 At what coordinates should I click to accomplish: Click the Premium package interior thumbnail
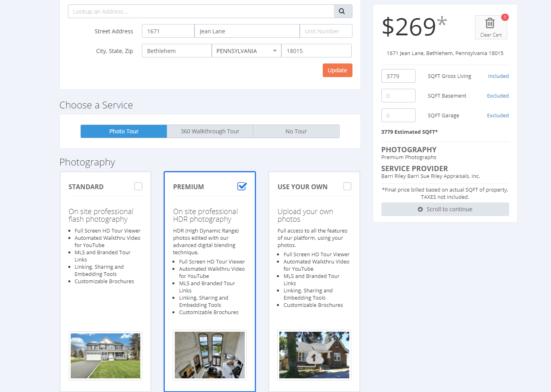(210, 355)
